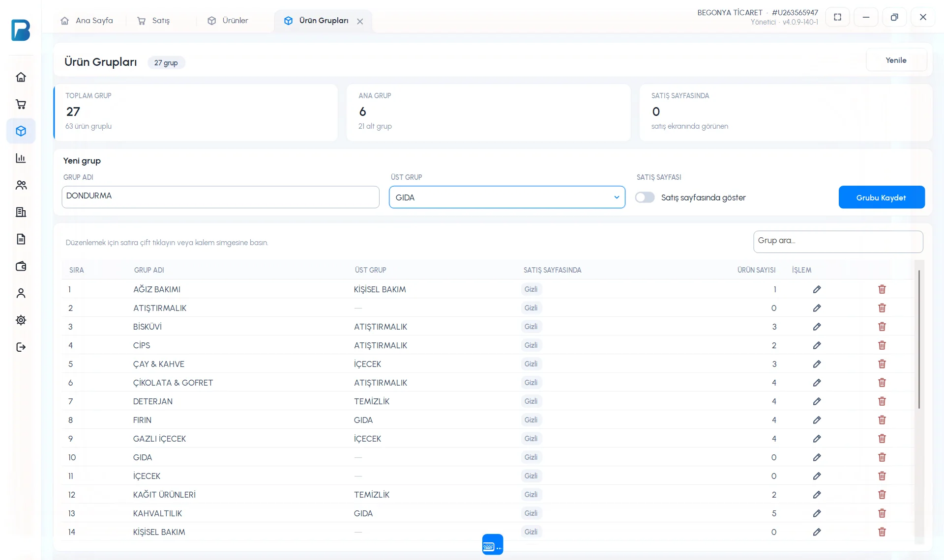
Task: Click the Grubu Kaydet button
Action: [882, 197]
